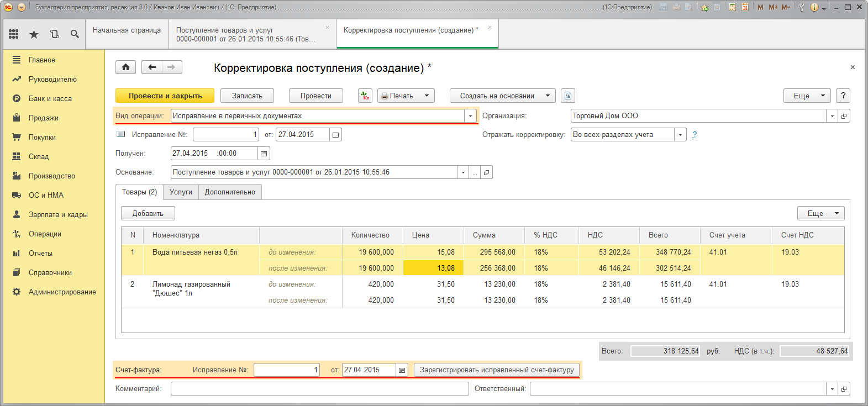
Task: Navigate forward with the right arrow
Action: pos(171,67)
